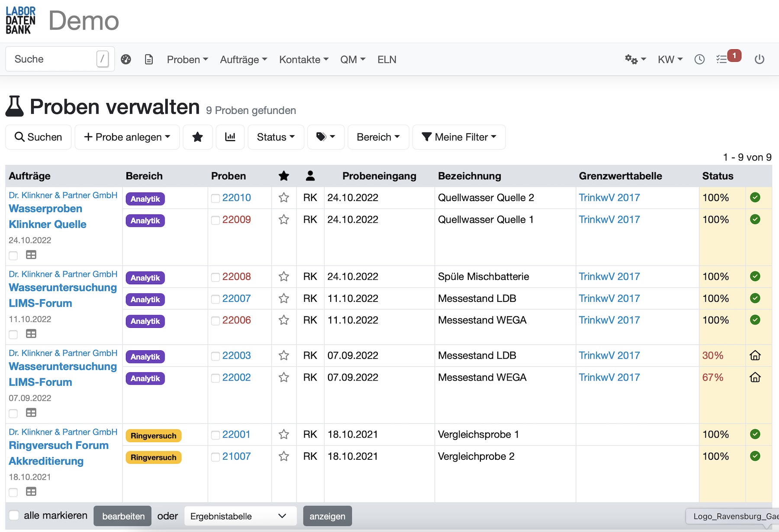Enable the alle markieren checkbox
The image size is (779, 532).
point(14,515)
